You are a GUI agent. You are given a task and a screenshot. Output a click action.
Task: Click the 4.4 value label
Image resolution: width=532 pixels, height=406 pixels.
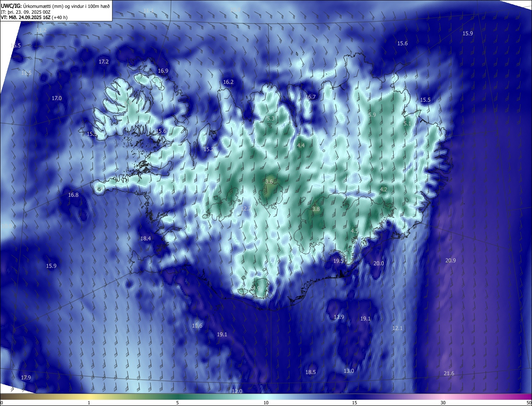tap(301, 145)
